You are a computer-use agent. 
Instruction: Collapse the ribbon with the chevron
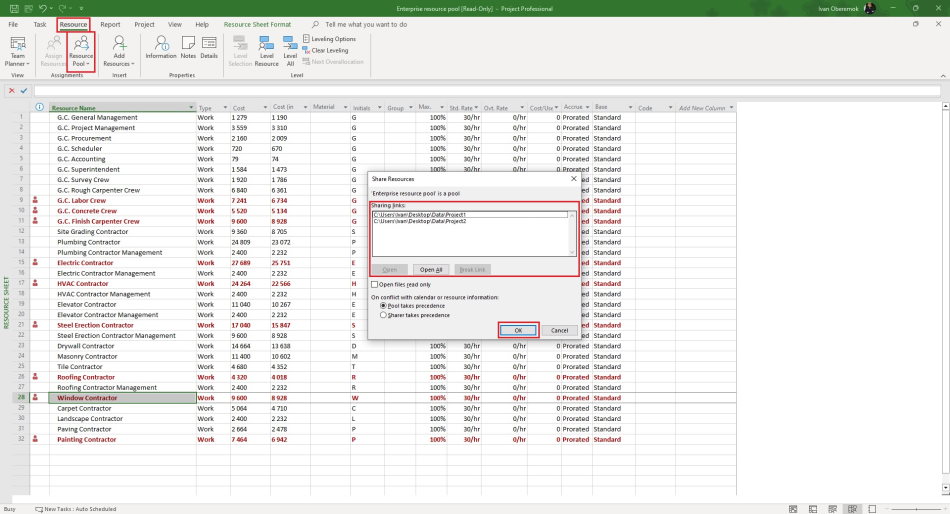943,76
